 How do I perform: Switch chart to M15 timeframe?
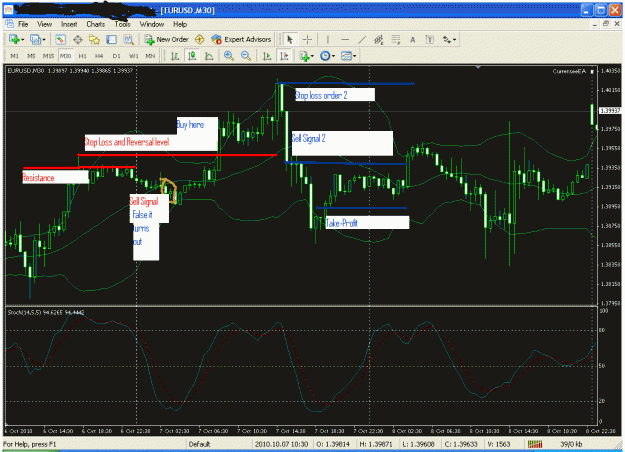tap(48, 56)
